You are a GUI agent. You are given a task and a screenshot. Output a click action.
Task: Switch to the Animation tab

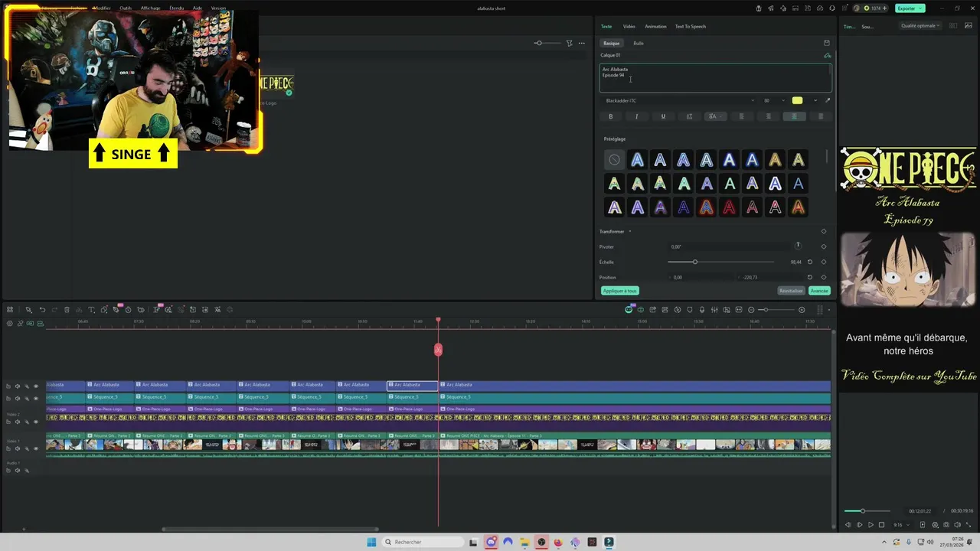click(655, 26)
